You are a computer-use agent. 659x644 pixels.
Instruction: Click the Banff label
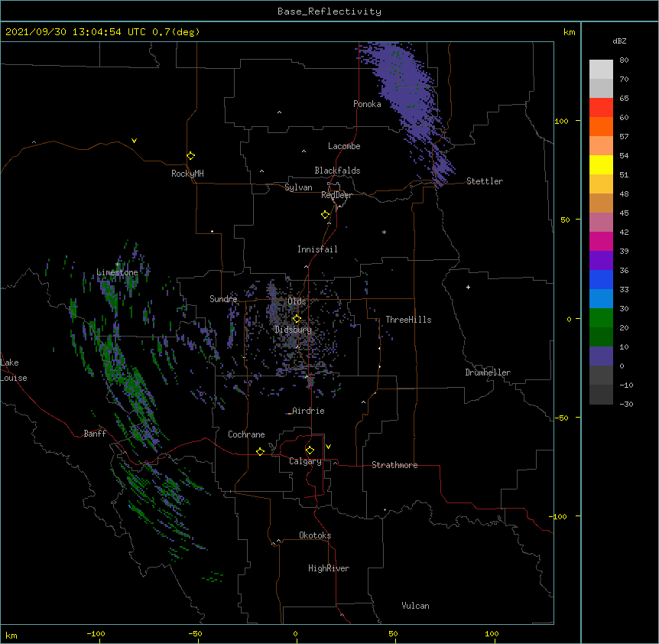pyautogui.click(x=95, y=434)
